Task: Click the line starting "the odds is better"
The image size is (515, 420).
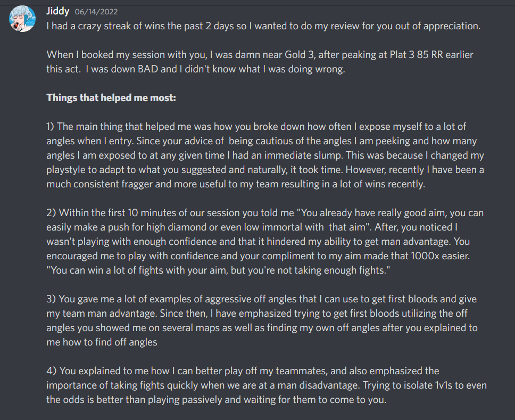Action: click(x=216, y=399)
